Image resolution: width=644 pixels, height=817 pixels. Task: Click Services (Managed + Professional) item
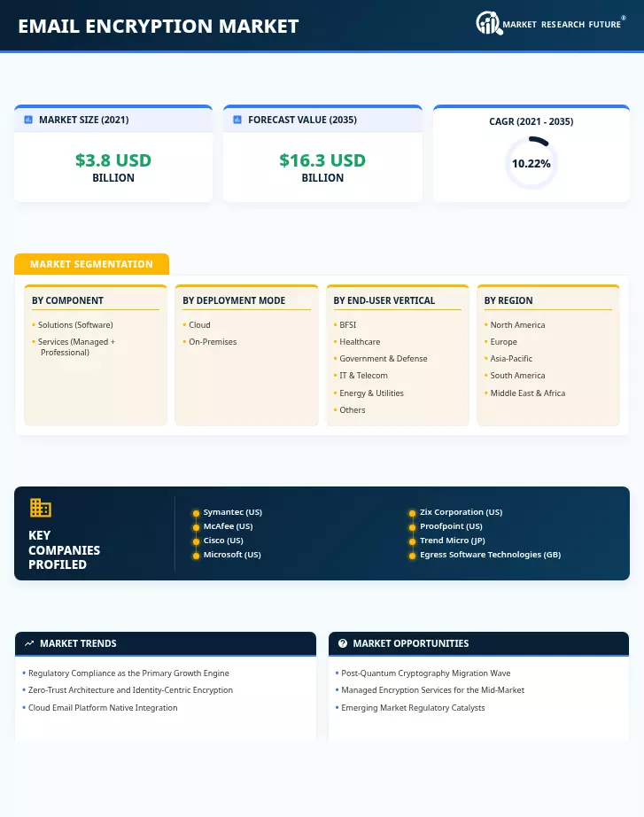(x=76, y=347)
